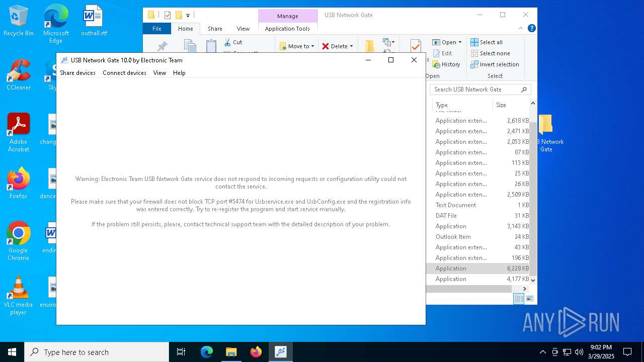Image resolution: width=644 pixels, height=362 pixels.
Task: Click Invert selection in the ribbon
Action: pos(495,64)
